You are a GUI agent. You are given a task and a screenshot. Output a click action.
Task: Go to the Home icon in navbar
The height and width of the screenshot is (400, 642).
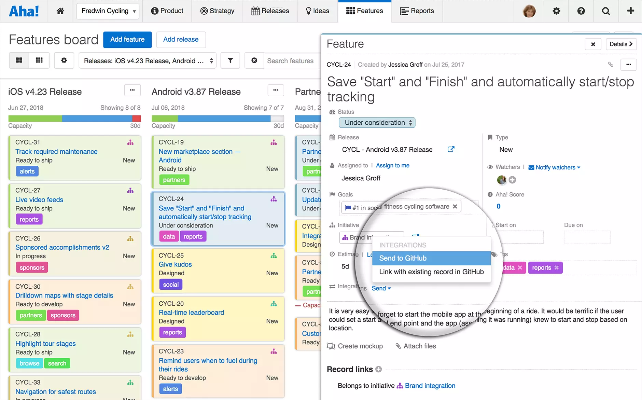[61, 11]
